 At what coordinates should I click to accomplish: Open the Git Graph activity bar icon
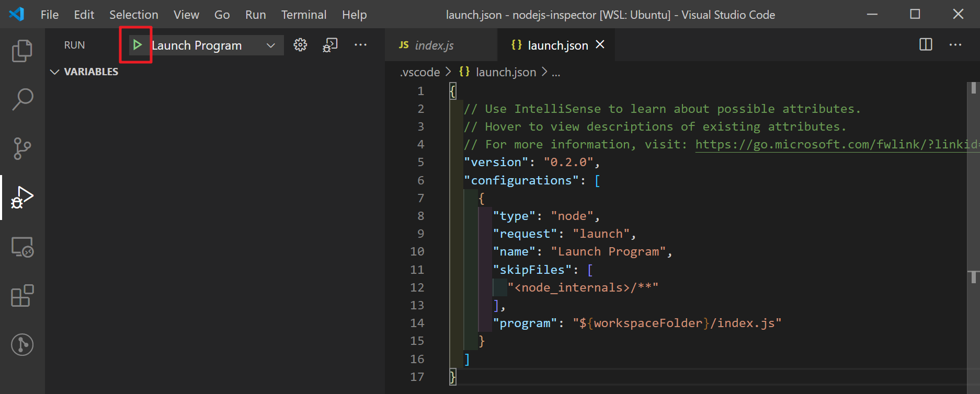click(x=22, y=345)
